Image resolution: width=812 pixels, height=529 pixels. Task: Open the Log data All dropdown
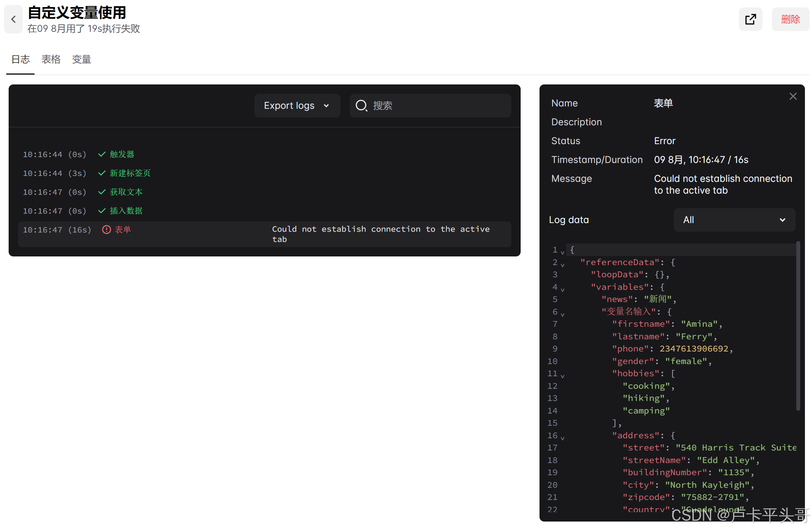coord(734,220)
